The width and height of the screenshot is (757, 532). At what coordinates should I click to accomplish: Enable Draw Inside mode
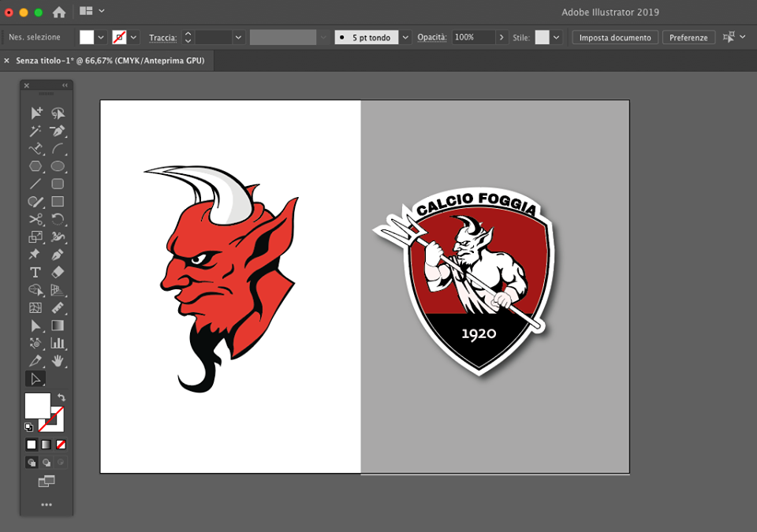(x=61, y=463)
